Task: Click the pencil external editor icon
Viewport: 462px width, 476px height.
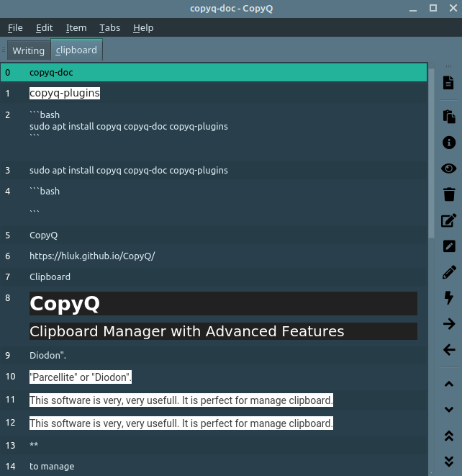Action: [449, 272]
